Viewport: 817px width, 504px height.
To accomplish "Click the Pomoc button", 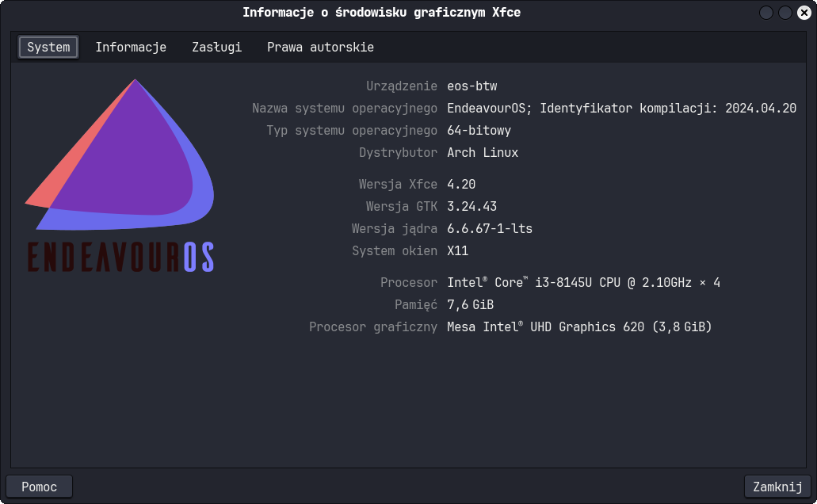I will tap(39, 487).
